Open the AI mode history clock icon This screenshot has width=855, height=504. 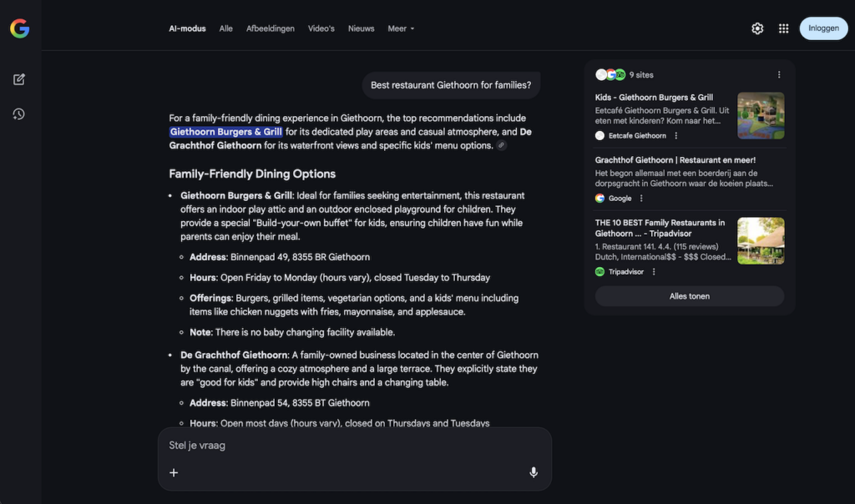coord(19,113)
